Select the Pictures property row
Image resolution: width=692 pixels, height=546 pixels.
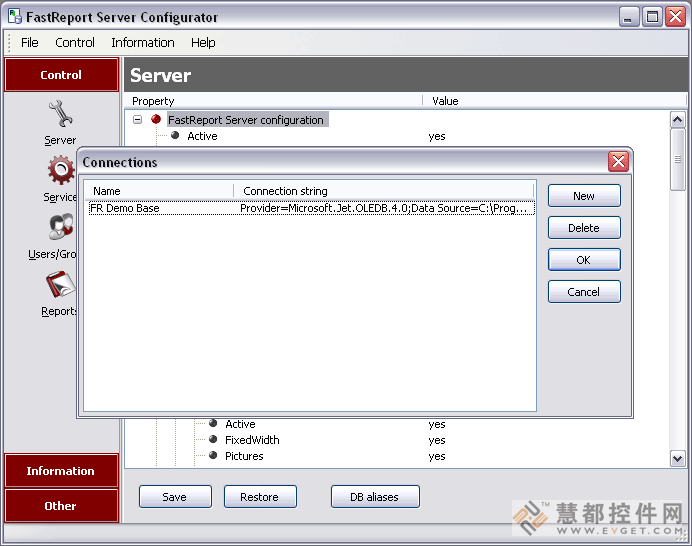[x=244, y=456]
